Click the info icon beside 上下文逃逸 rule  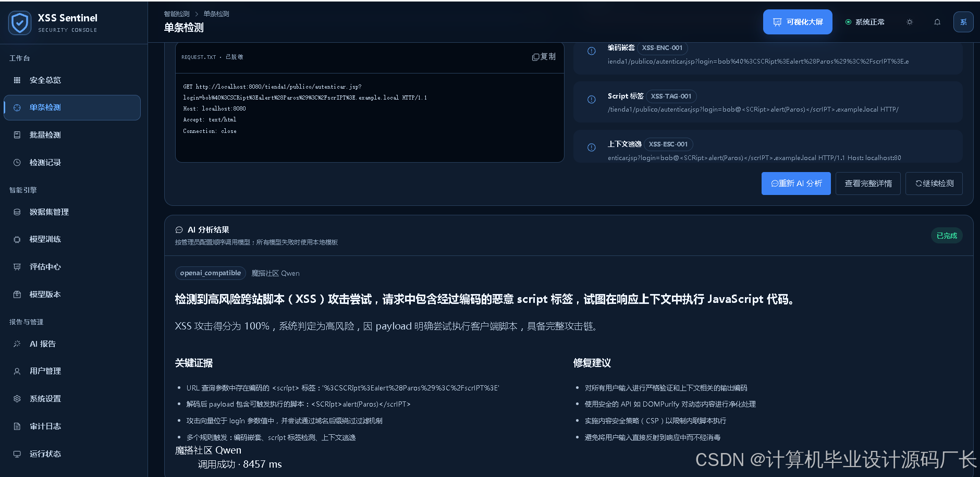coord(592,148)
